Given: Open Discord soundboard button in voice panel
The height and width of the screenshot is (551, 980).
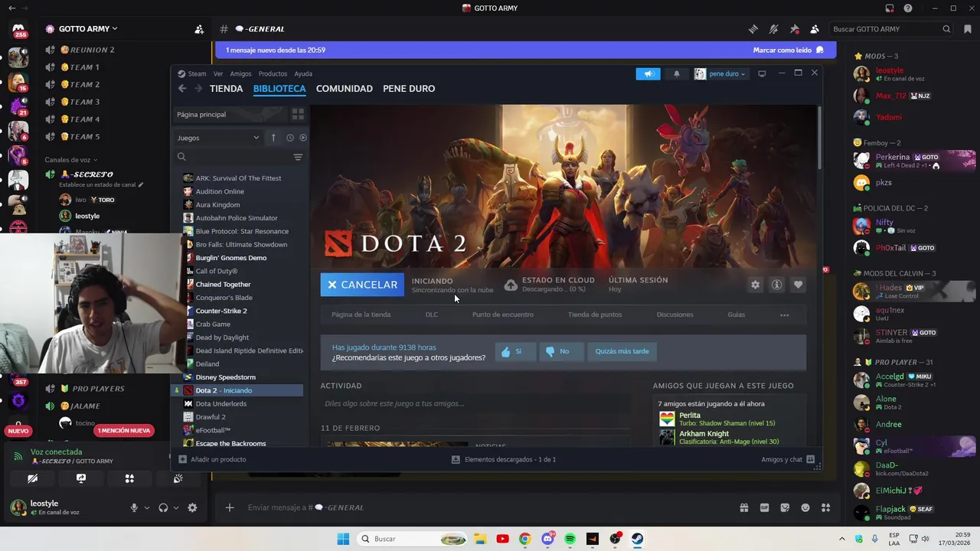Looking at the screenshot, I should click(178, 478).
